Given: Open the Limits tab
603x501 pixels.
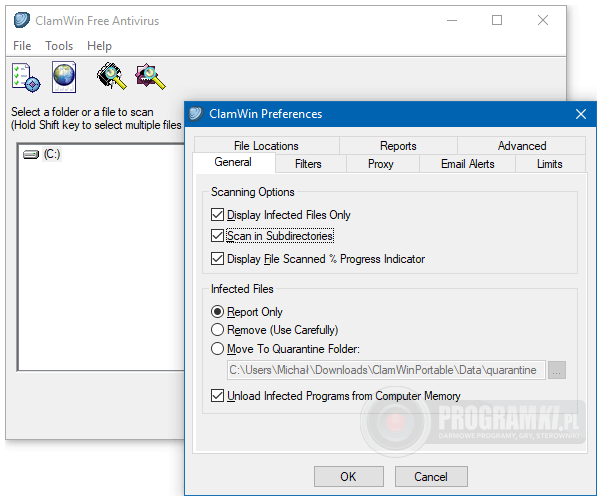Looking at the screenshot, I should point(550,164).
